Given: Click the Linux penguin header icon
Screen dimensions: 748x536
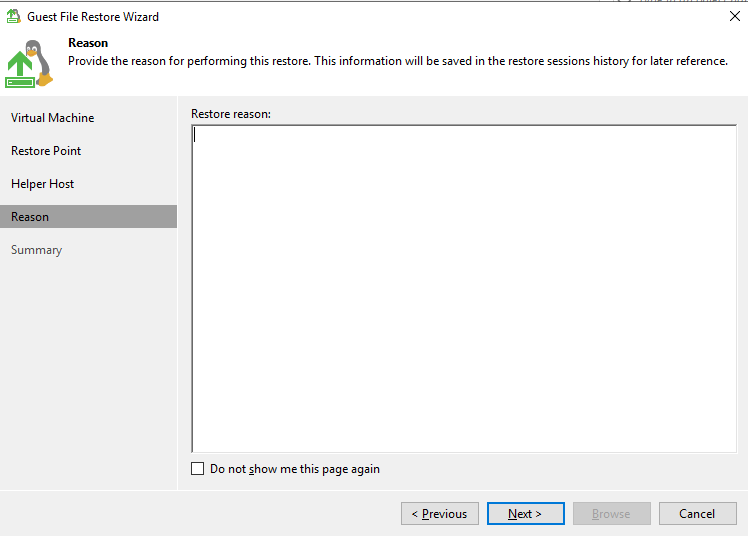Looking at the screenshot, I should [x=36, y=58].
